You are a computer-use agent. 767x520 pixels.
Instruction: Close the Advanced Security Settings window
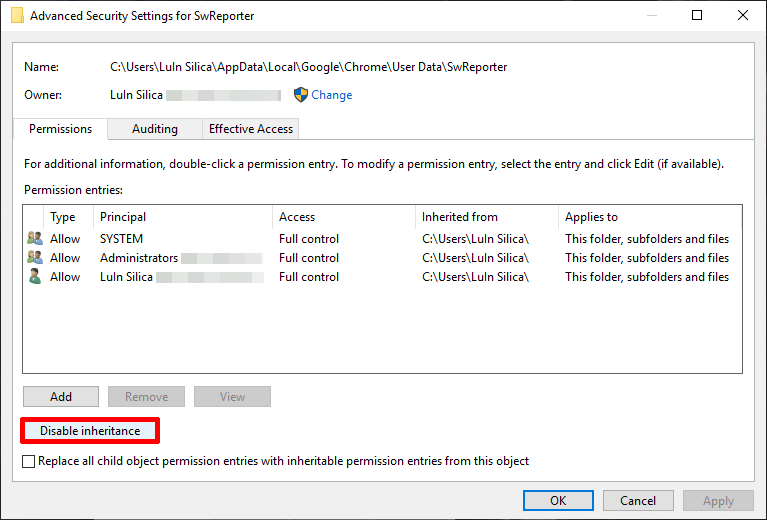[x=742, y=16]
